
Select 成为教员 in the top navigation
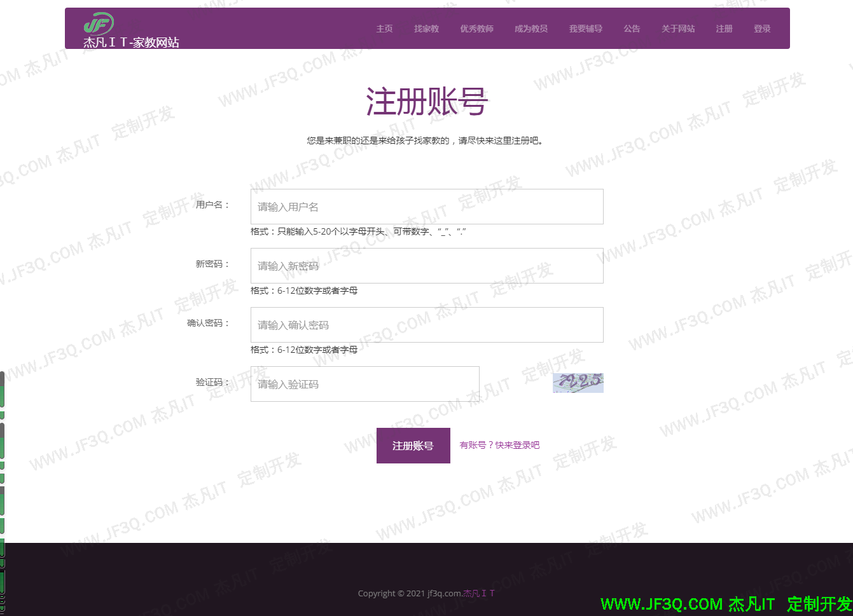[x=531, y=29]
